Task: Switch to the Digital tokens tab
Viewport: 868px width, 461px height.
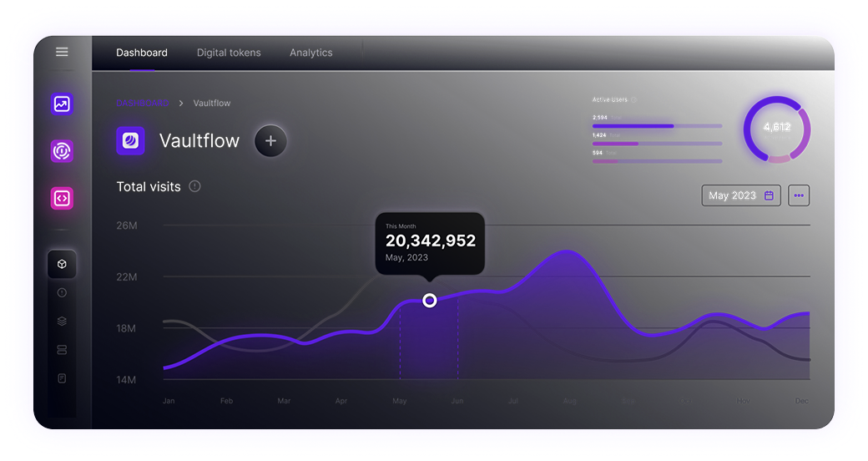Action: [x=229, y=53]
